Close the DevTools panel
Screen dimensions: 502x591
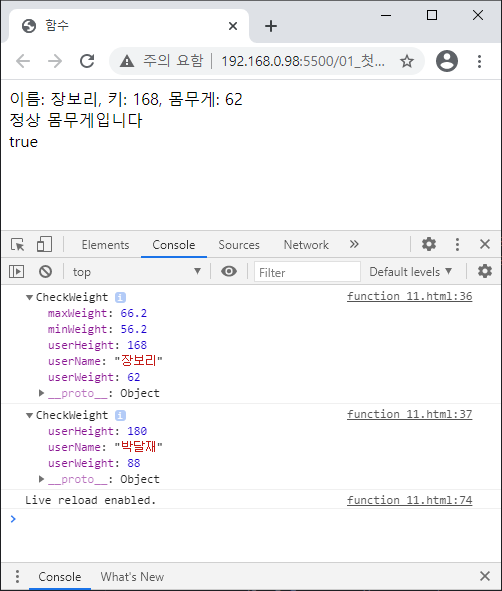(x=485, y=244)
